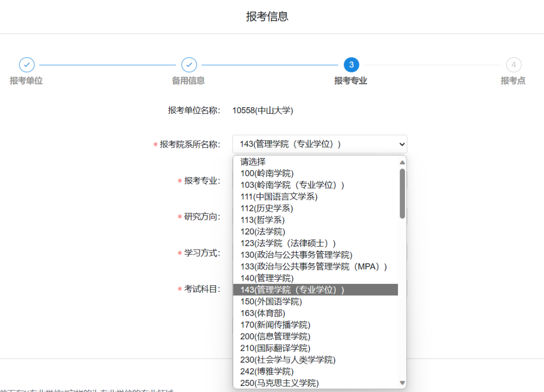The image size is (544, 392).
Task: Click the 备用信息 step label
Action: coord(188,81)
